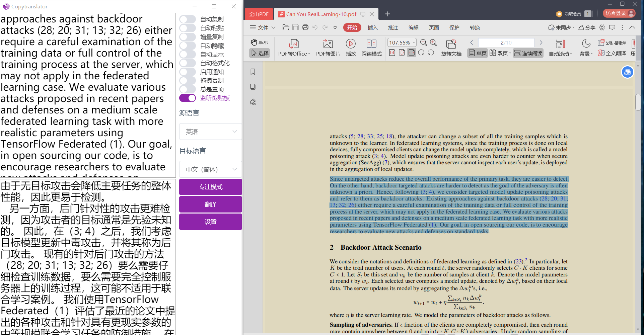This screenshot has height=335, width=644.
Task: Switch to 编辑 ribbon tab
Action: pyautogui.click(x=413, y=27)
